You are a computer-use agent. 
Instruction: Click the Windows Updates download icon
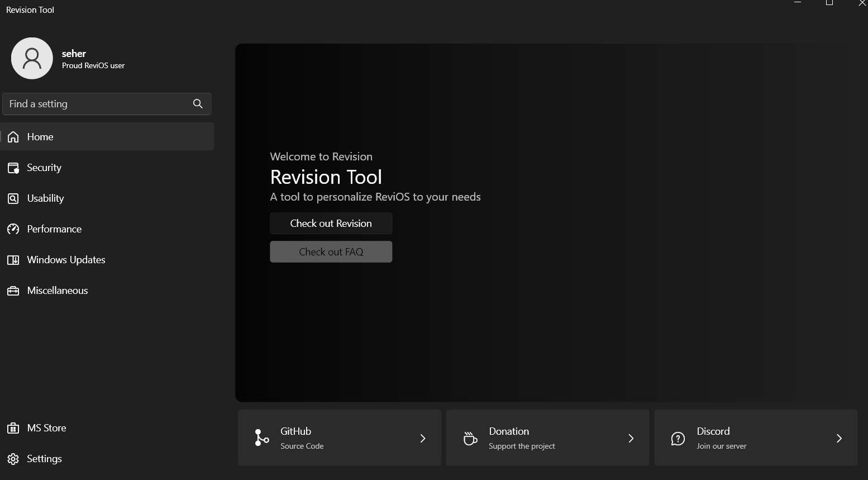13,260
